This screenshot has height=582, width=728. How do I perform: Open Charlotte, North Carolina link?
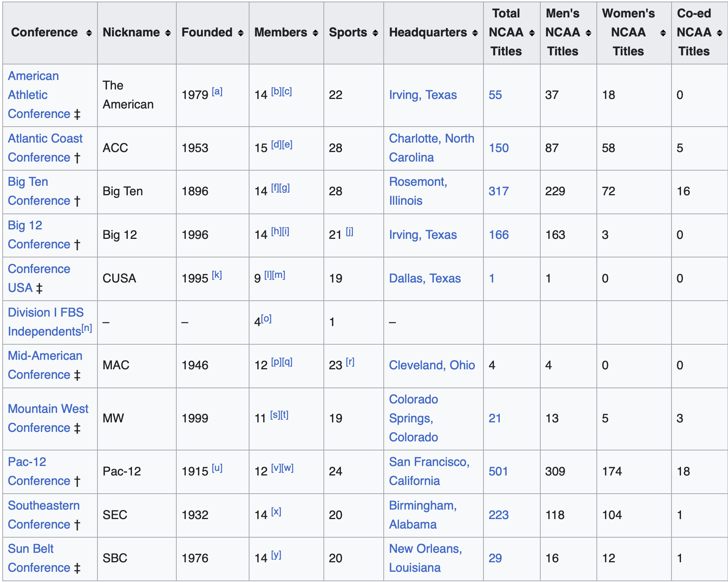click(431, 148)
